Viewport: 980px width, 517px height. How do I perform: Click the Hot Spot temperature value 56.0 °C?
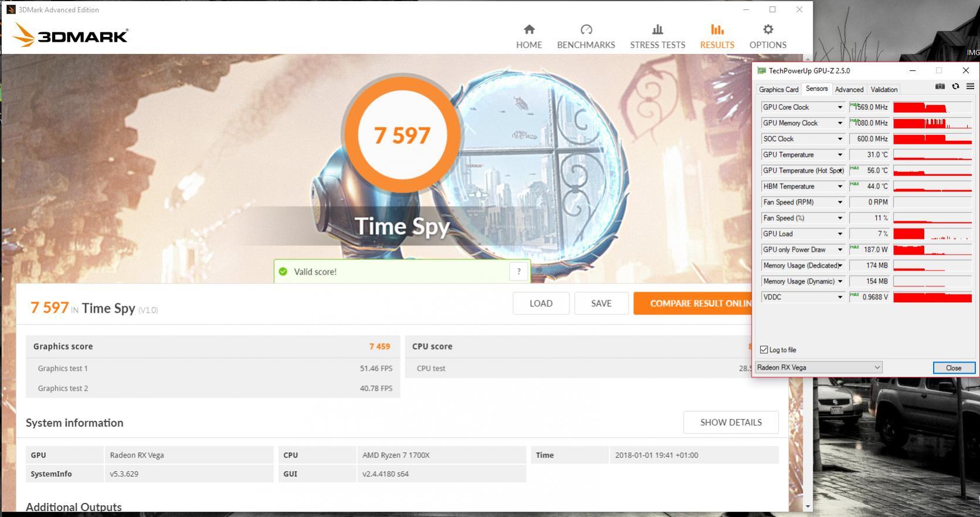870,170
